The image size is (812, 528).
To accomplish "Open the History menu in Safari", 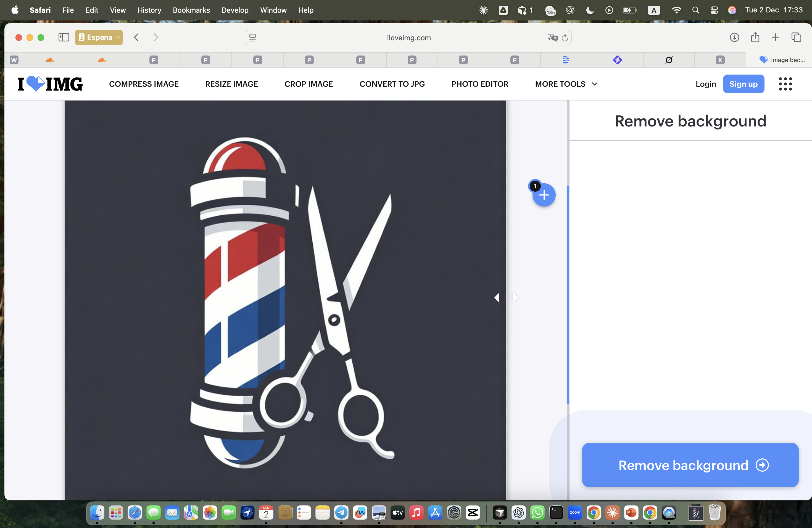I will (x=149, y=10).
